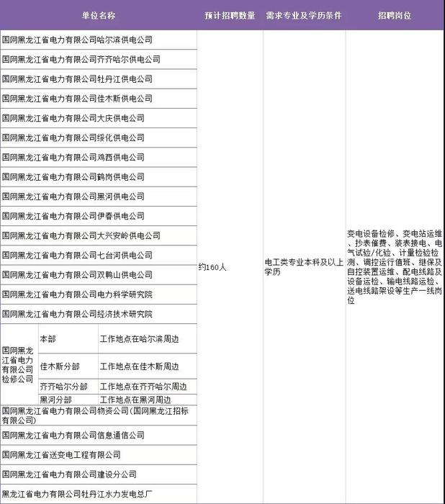Select the 佳木斯供电公司 row
445x504 pixels.
coord(99,99)
